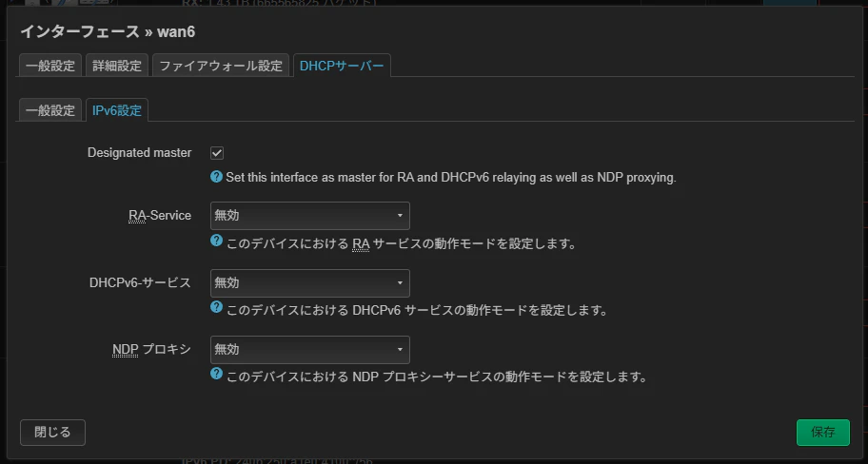868x464 pixels.
Task: Click the Designated master label
Action: (x=140, y=153)
